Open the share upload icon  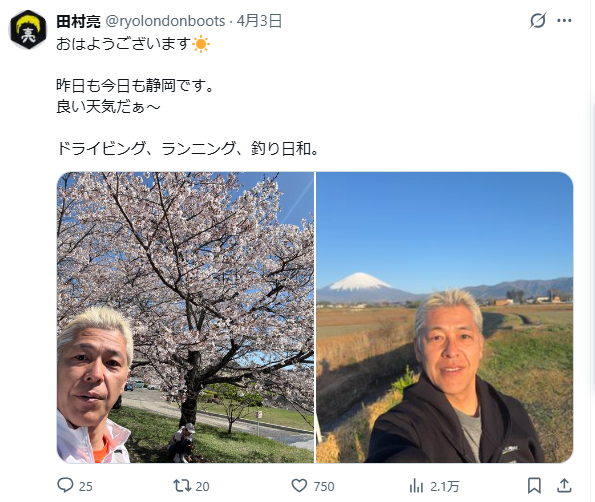(564, 485)
